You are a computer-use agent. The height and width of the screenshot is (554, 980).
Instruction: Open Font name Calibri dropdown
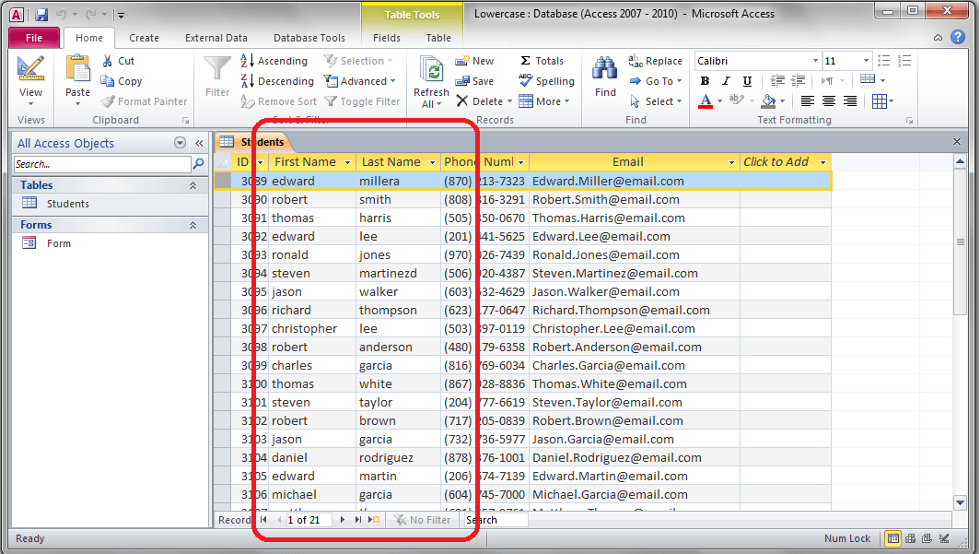pyautogui.click(x=815, y=61)
